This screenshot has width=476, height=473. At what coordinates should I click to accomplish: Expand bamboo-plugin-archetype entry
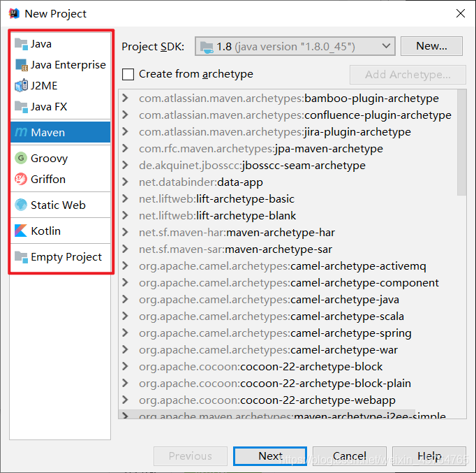[x=125, y=98]
